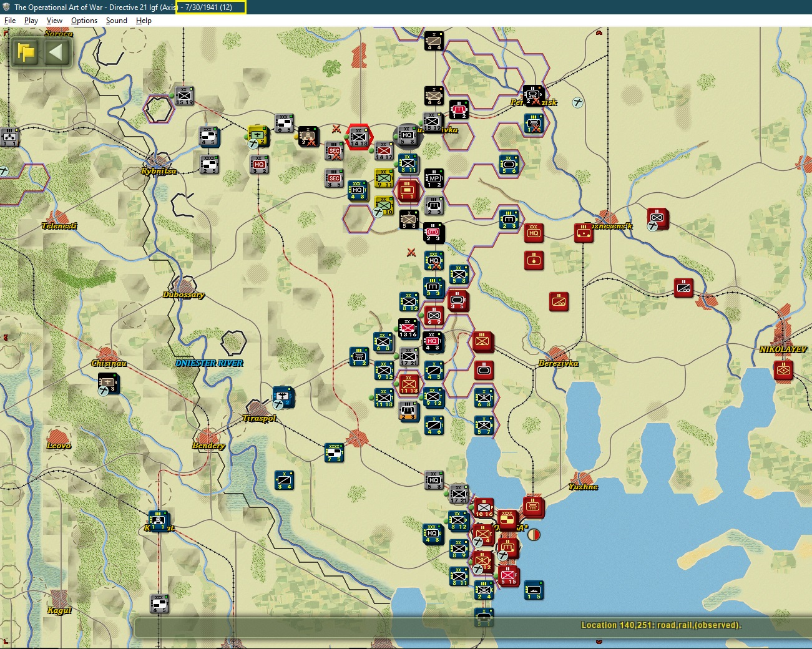Select the black MP 1-2 unit
Image resolution: width=812 pixels, height=649 pixels.
pos(434,178)
